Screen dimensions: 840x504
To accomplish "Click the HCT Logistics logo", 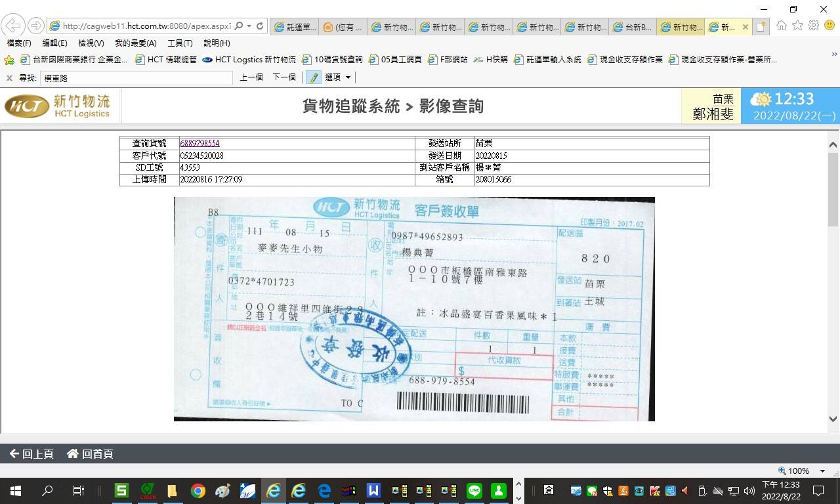I will [58, 106].
